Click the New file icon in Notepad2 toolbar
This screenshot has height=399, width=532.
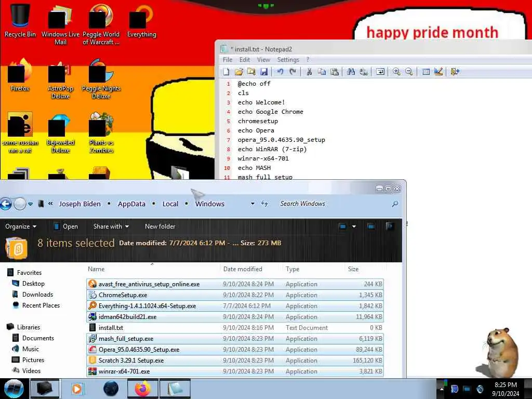tap(227, 72)
